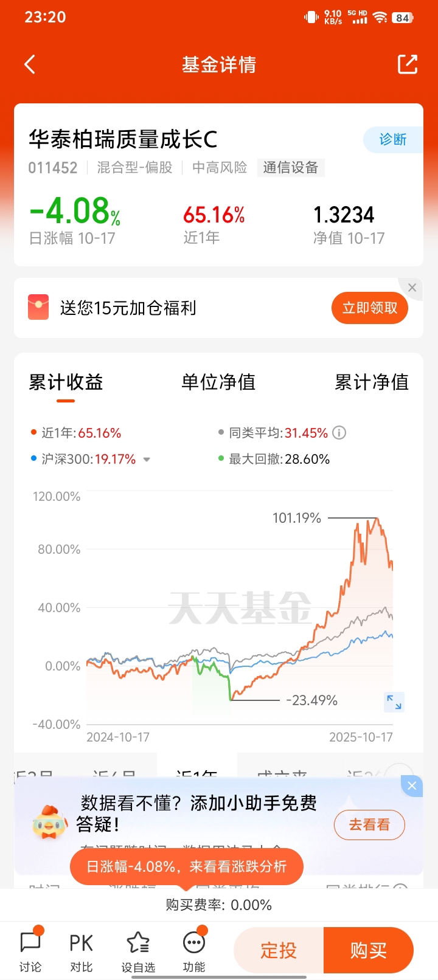Tap the info icon beside 同类平均
The image size is (438, 980).
339,433
